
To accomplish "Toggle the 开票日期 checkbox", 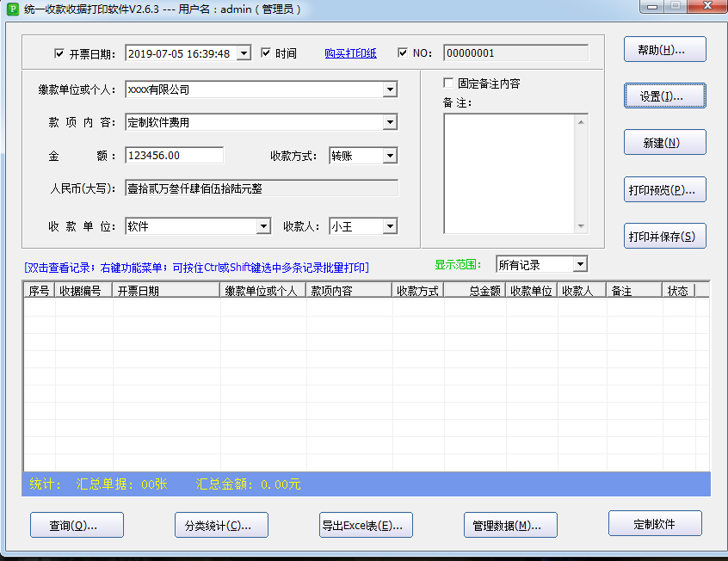I will [59, 53].
